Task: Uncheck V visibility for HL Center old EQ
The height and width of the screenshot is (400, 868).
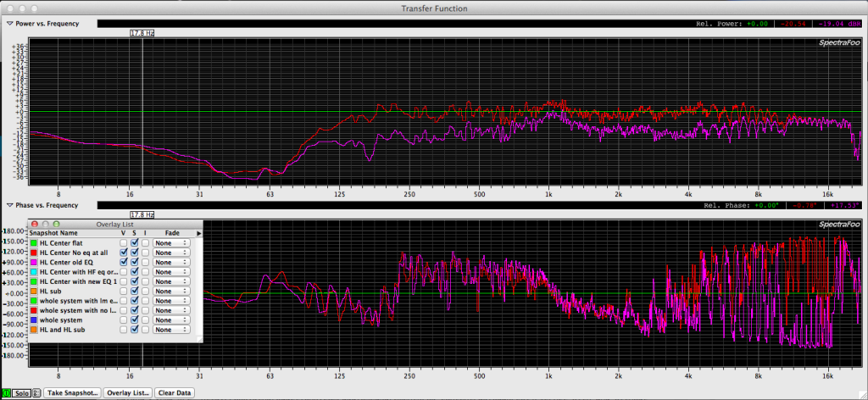Action: [124, 263]
